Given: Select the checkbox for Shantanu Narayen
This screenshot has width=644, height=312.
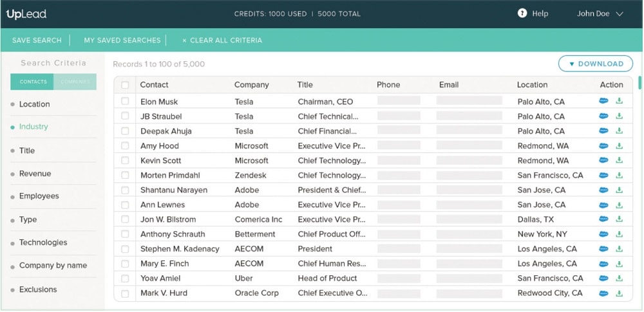Looking at the screenshot, I should click(x=125, y=190).
